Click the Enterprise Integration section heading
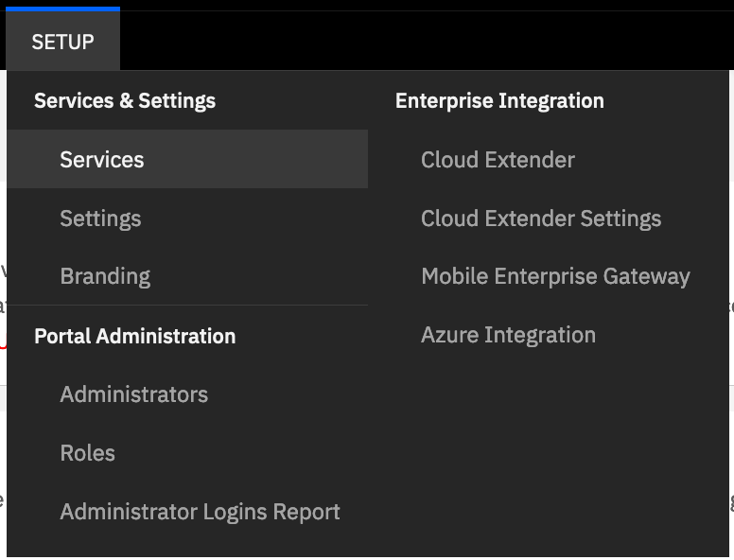This screenshot has width=734, height=560. pos(499,101)
